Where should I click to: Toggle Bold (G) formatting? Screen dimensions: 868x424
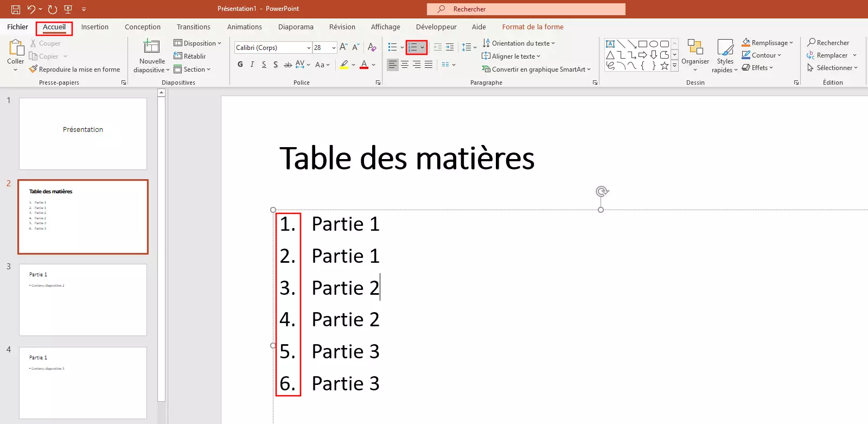pos(240,65)
